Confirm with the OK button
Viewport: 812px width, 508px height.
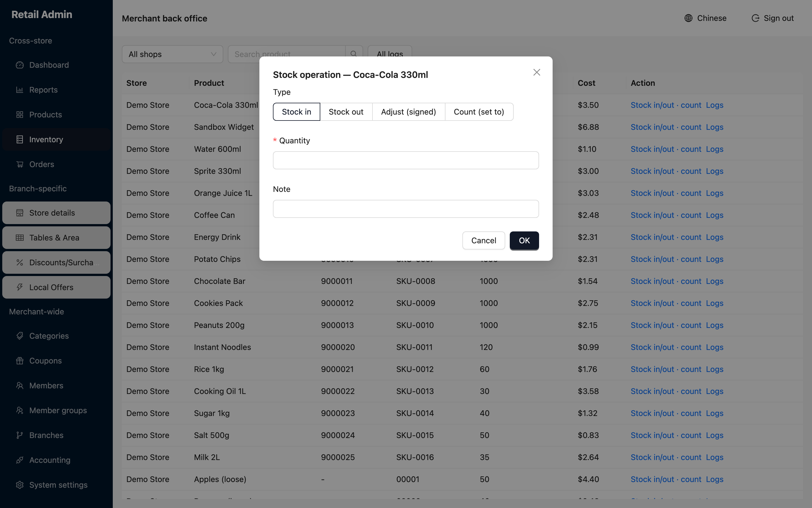[524, 240]
